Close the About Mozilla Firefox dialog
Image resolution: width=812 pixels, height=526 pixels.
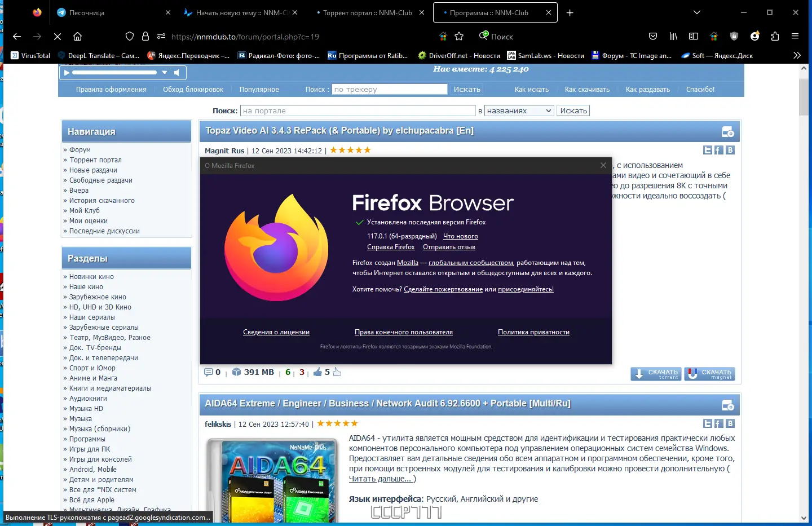point(603,165)
